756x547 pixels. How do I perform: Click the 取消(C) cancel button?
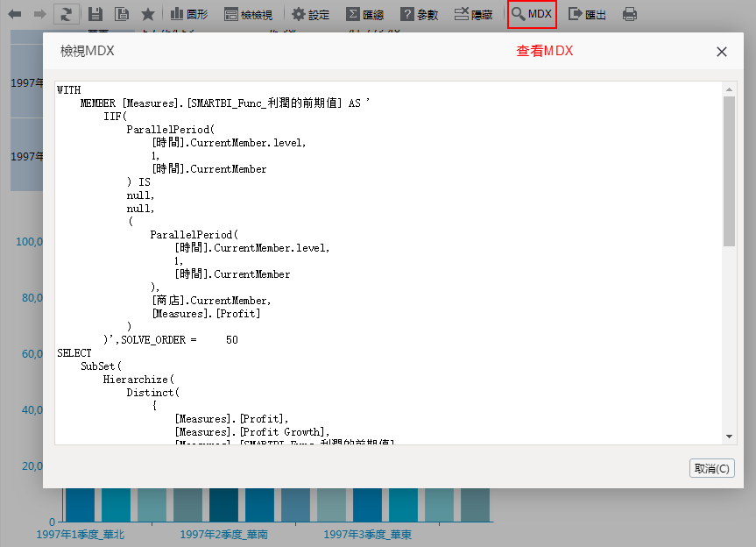(x=711, y=468)
